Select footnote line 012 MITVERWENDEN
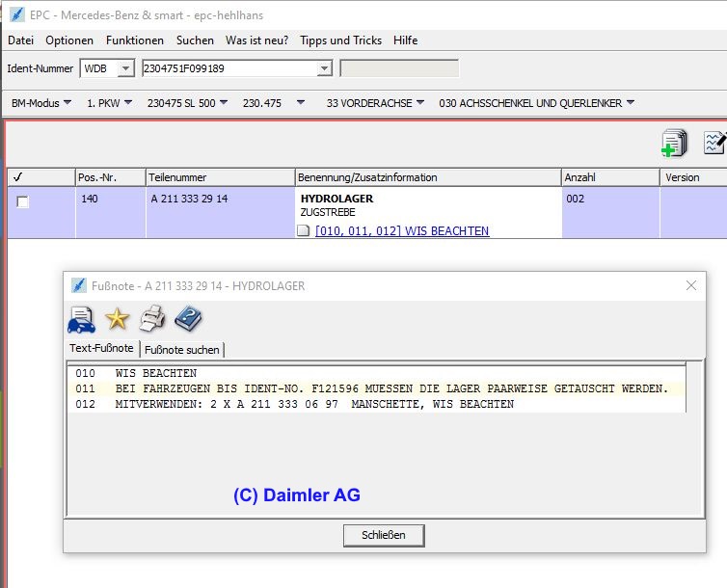Viewport: 727px width, 588px height. click(x=376, y=404)
